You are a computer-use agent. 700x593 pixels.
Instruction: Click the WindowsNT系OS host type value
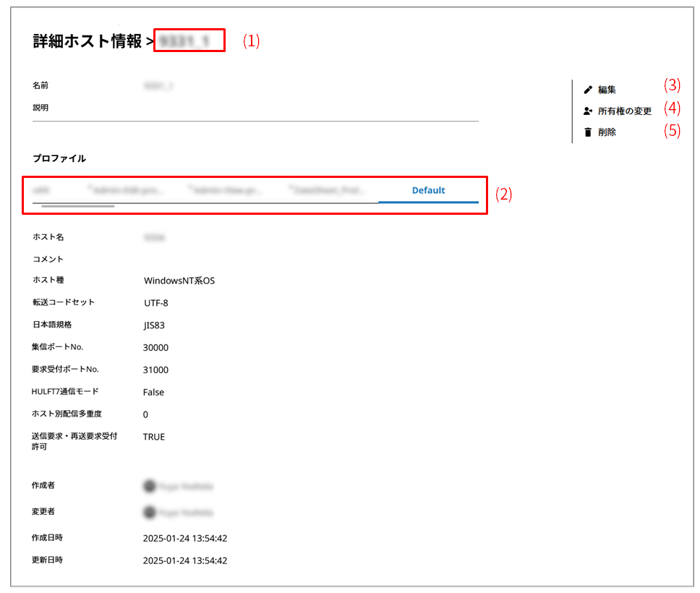[179, 281]
